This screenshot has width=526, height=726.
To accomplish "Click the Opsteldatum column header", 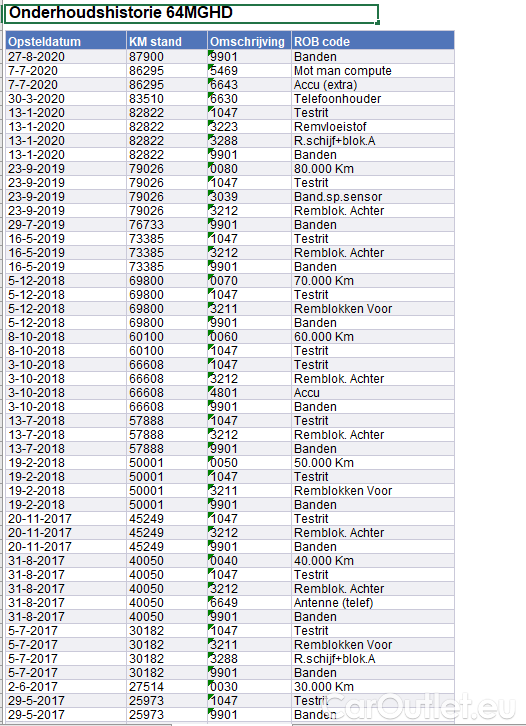I will point(66,41).
